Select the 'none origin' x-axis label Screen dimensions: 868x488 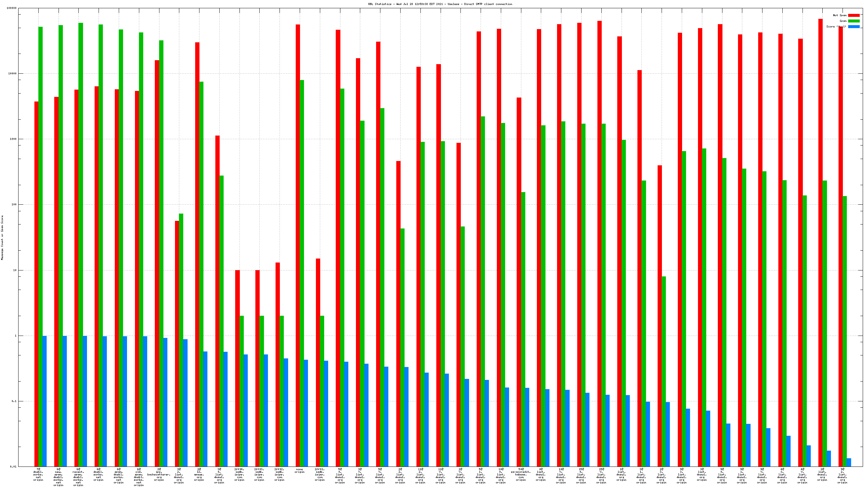(x=299, y=470)
